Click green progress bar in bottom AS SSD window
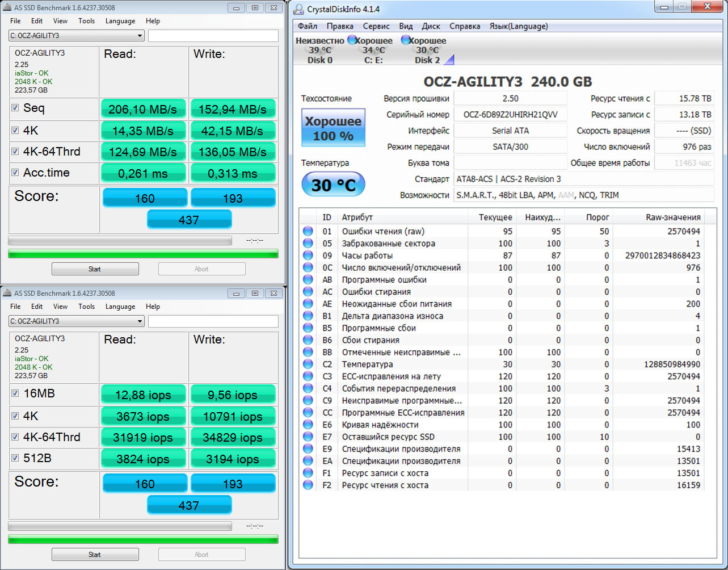This screenshot has height=570, width=728. click(x=143, y=539)
